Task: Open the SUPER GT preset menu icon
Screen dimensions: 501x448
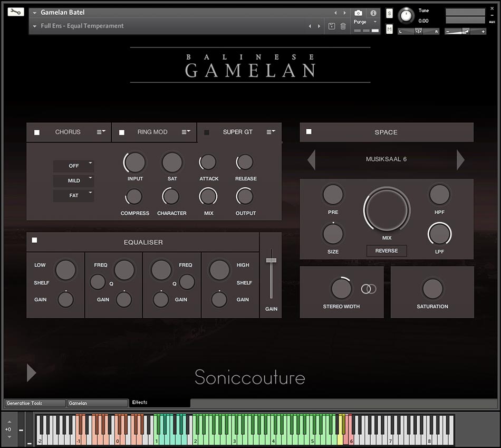Action: tap(271, 132)
